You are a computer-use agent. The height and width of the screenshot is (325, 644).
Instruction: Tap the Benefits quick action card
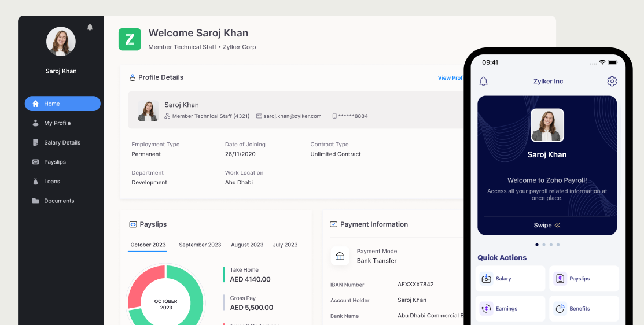584,309
